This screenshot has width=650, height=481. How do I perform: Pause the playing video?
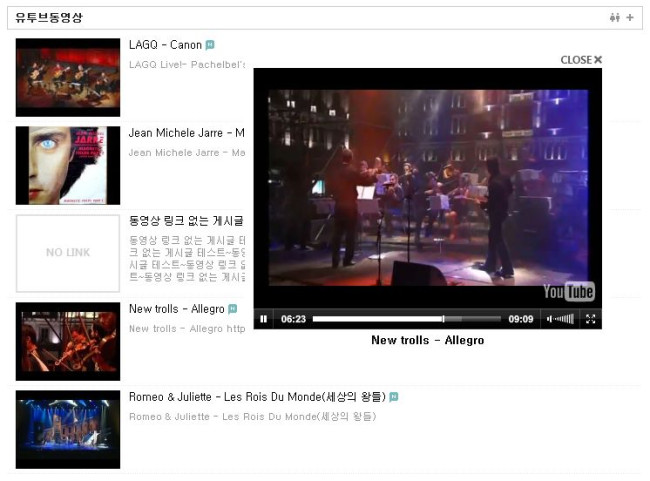[264, 319]
